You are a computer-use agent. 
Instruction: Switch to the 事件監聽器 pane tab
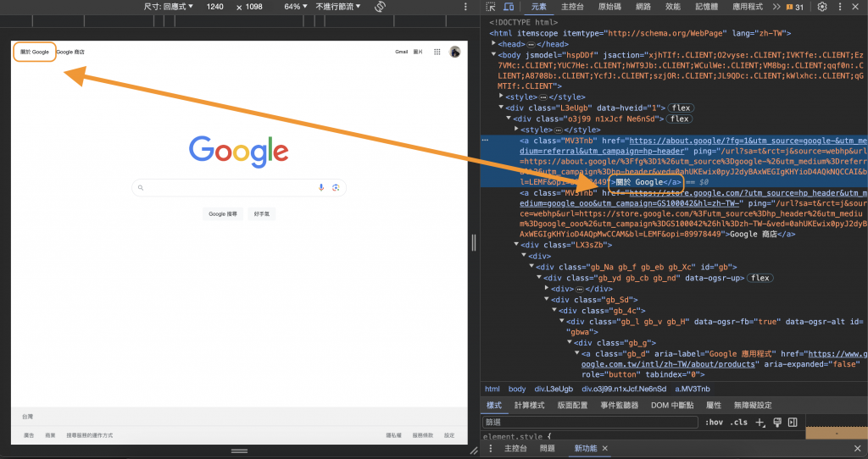[x=620, y=406]
